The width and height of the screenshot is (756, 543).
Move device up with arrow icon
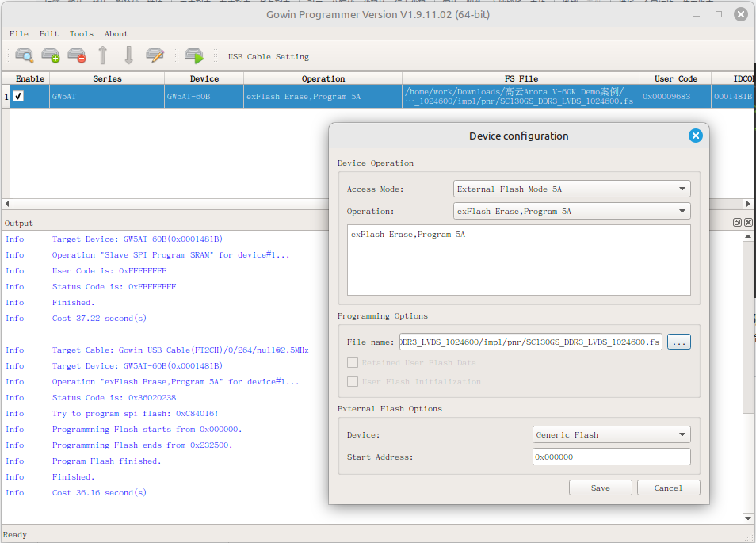(x=103, y=55)
